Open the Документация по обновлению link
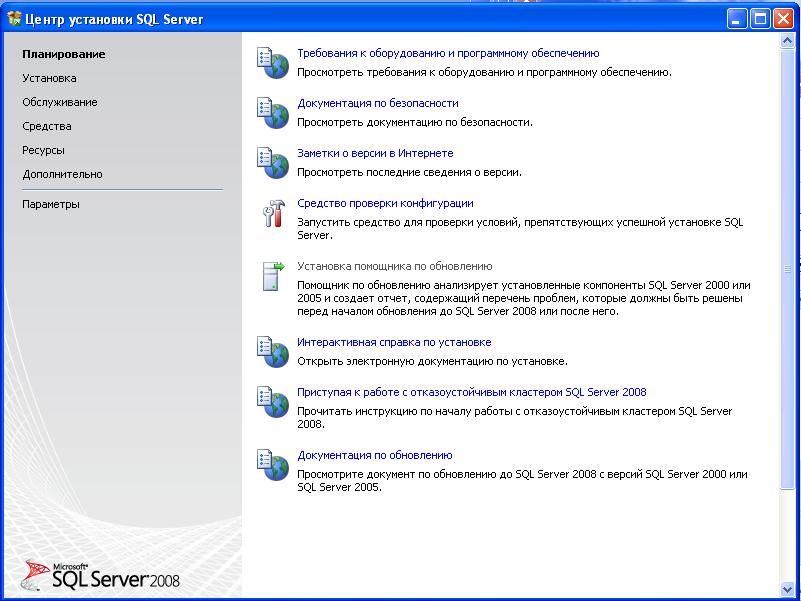Image resolution: width=801 pixels, height=601 pixels. pos(374,455)
